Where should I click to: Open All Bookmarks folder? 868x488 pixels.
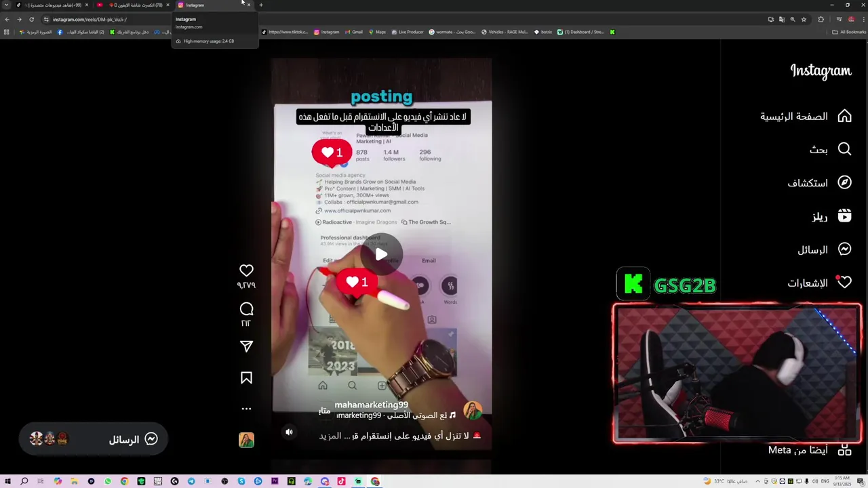(849, 32)
